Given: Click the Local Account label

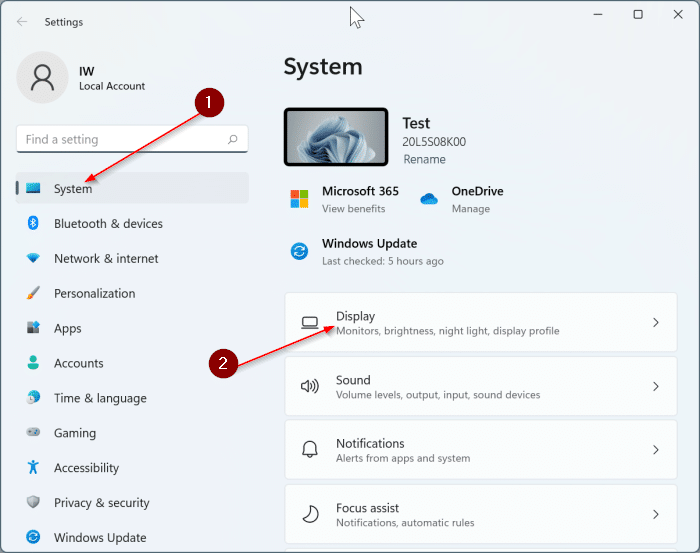Looking at the screenshot, I should click(112, 86).
